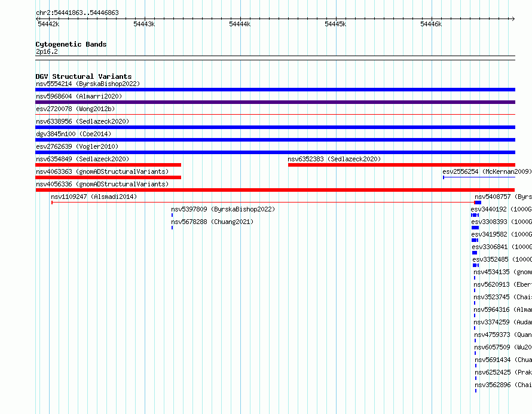
Task: Open nsv4534135 variant label
Action: (503, 272)
